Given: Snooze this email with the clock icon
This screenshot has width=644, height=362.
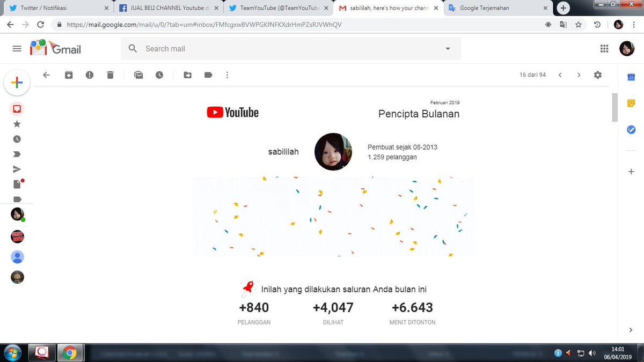Looking at the screenshot, I should click(x=159, y=75).
